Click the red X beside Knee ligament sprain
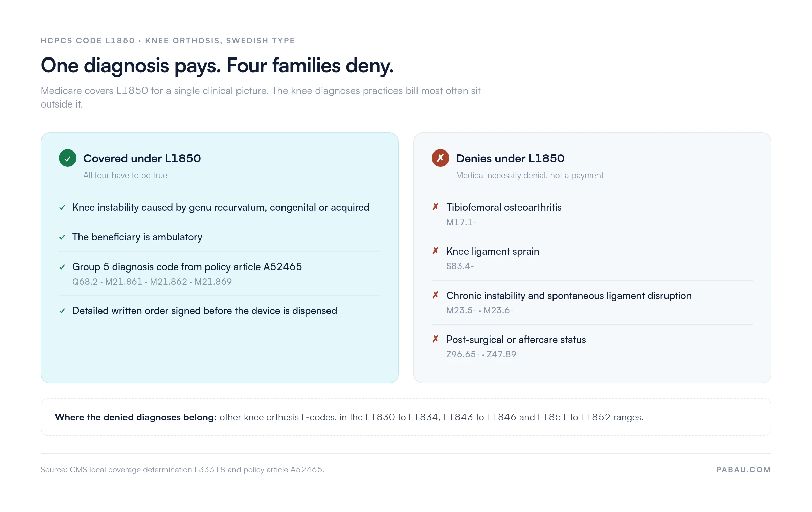Screen dimensions: 812x512 coord(435,251)
